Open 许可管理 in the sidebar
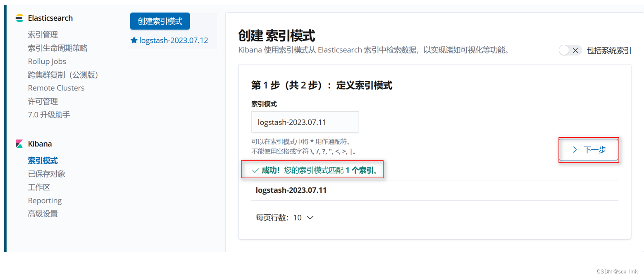 click(x=43, y=101)
